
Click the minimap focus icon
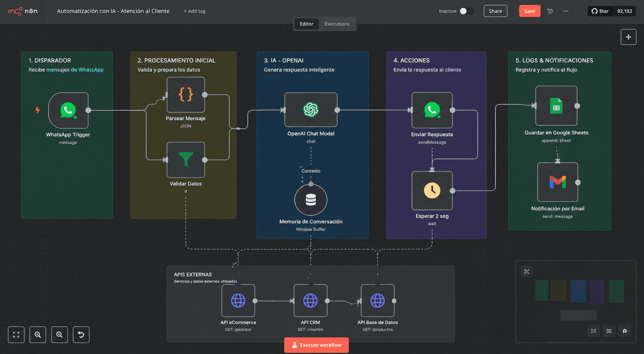[527, 271]
